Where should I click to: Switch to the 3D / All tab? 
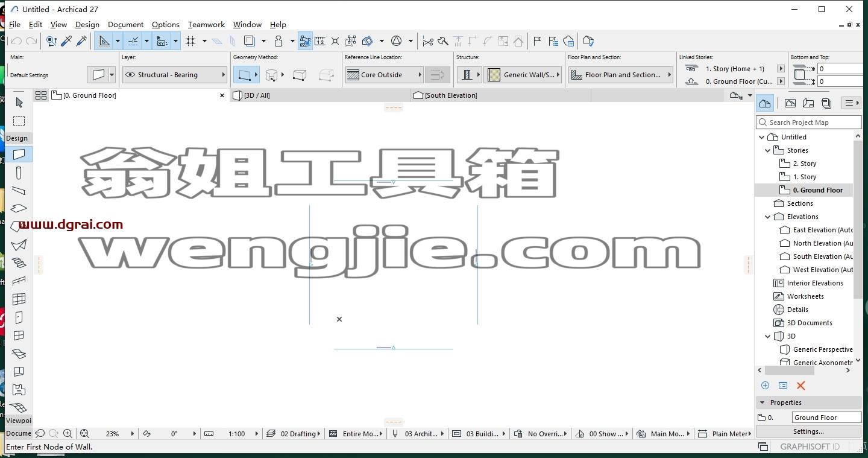pos(319,95)
